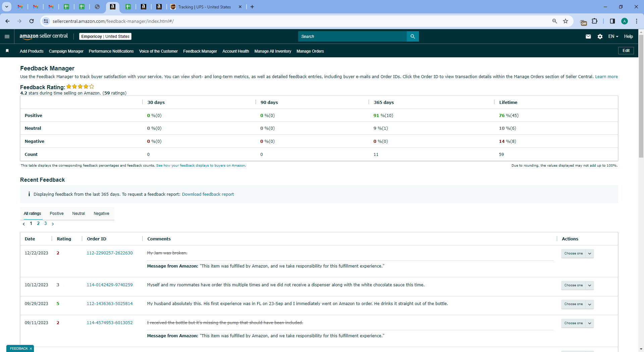644x352 pixels.
Task: Dismiss the FEEDBACK widget with its X
Action: 31,349
